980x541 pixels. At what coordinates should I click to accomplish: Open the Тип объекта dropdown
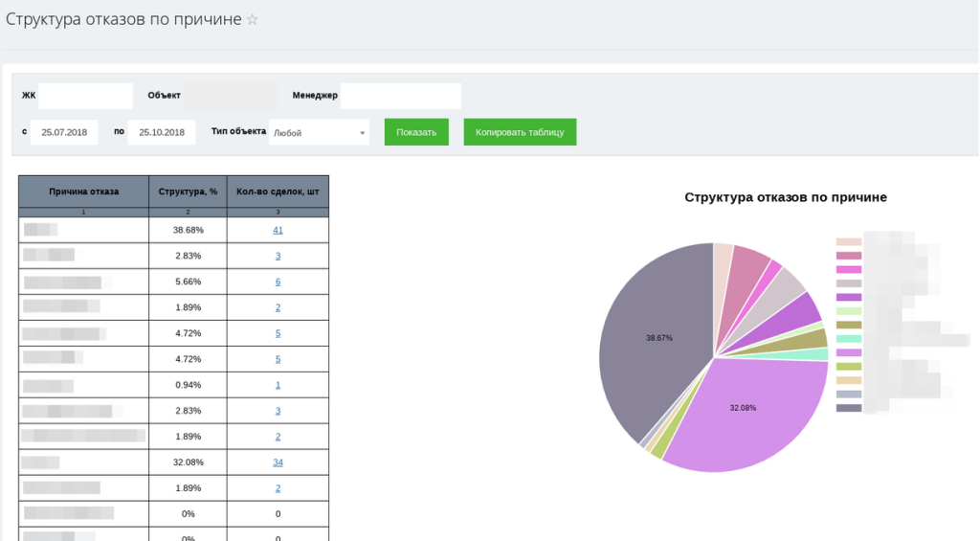pyautogui.click(x=319, y=132)
